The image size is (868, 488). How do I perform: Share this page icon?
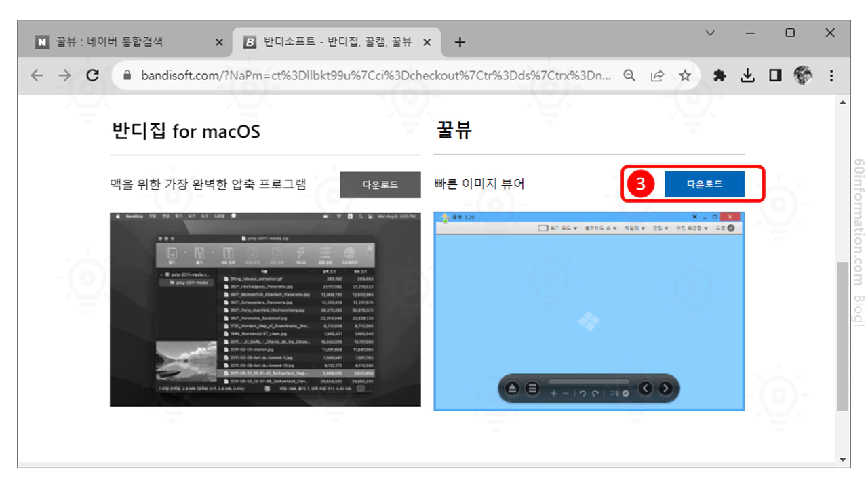(x=657, y=75)
